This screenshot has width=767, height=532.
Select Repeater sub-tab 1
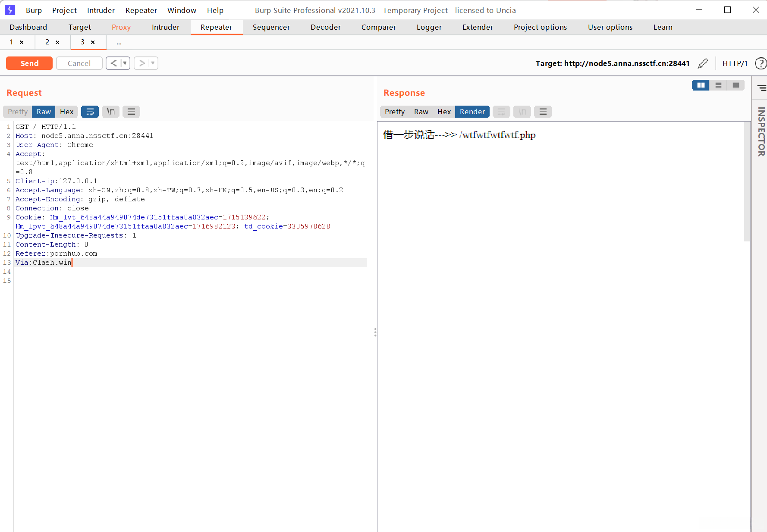pyautogui.click(x=12, y=42)
